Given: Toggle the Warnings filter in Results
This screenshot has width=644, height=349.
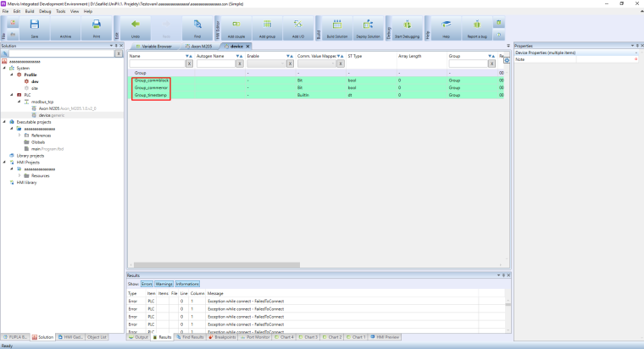Looking at the screenshot, I should click(x=164, y=283).
